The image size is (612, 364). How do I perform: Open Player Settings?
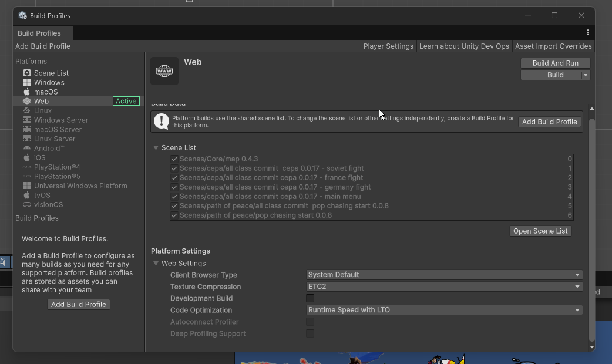(x=388, y=46)
